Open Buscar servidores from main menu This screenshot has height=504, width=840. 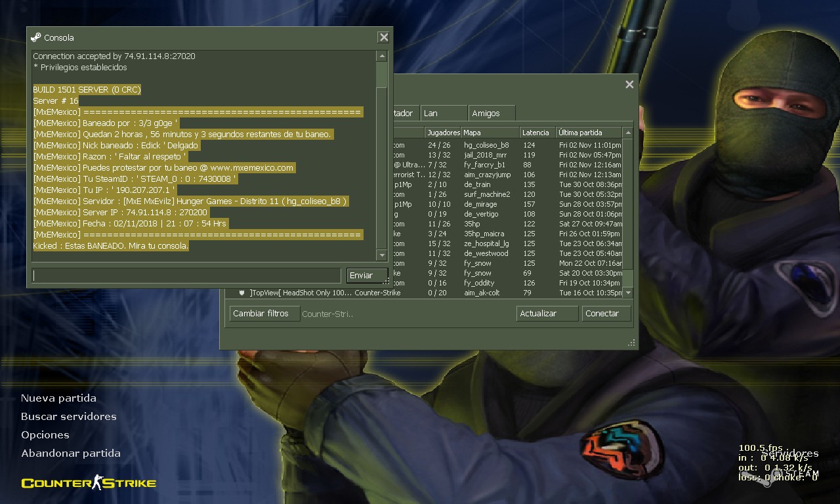tap(68, 416)
